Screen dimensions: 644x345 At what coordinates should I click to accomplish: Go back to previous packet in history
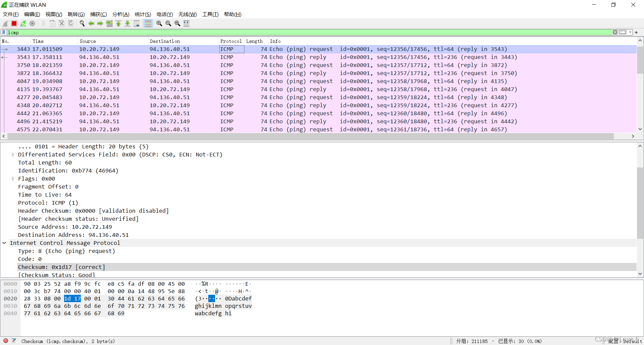91,23
